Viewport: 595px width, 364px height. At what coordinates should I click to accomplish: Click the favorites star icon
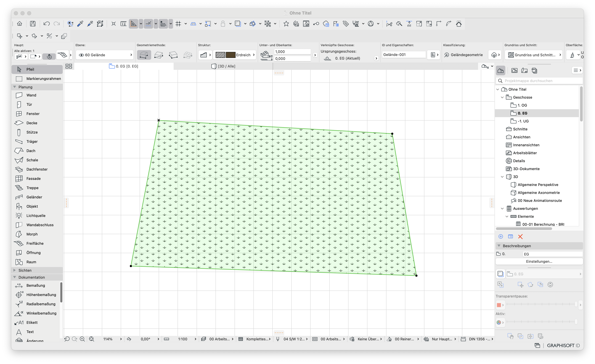click(286, 24)
